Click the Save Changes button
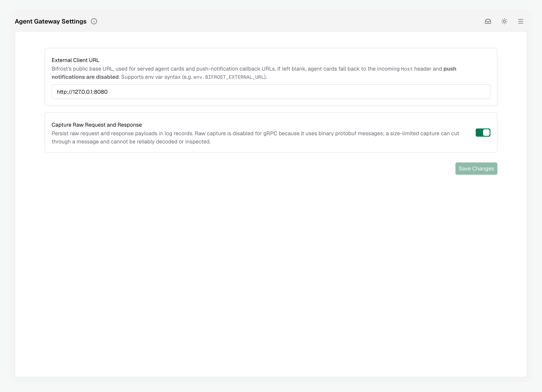Image resolution: width=542 pixels, height=392 pixels. [476, 169]
